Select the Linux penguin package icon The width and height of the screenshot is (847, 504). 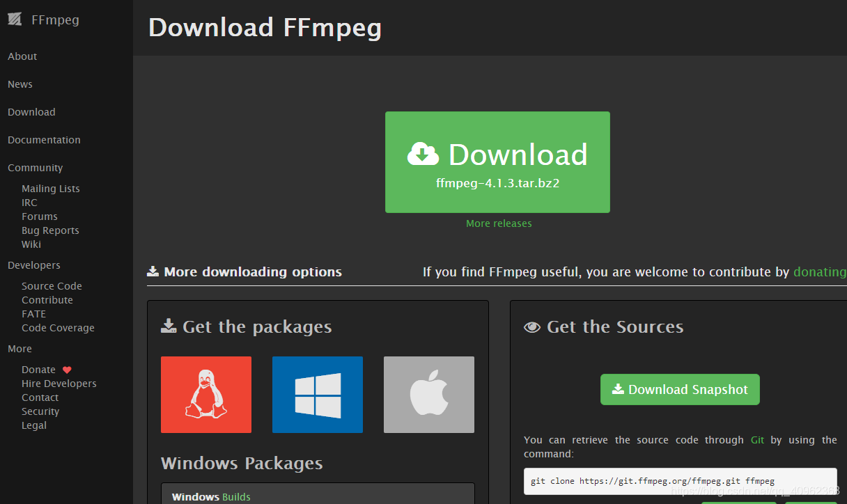click(x=206, y=395)
